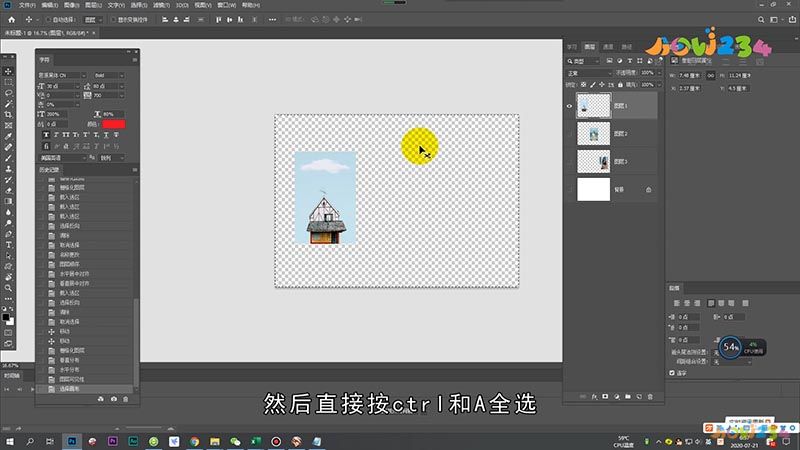
Task: Open the 编辑 Edit menu
Action: [49, 5]
